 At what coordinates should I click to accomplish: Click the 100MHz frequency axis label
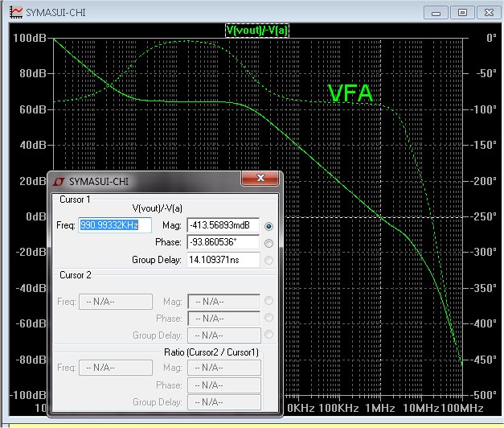462,408
